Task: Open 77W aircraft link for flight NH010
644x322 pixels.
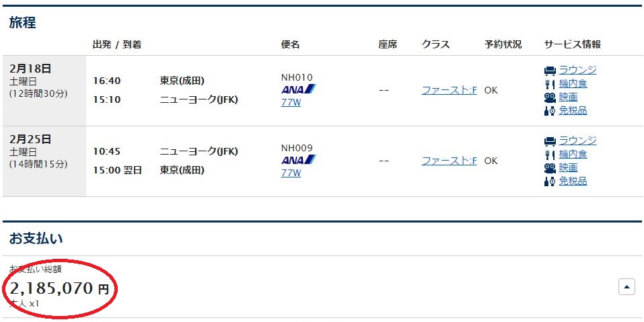Action: tap(291, 103)
